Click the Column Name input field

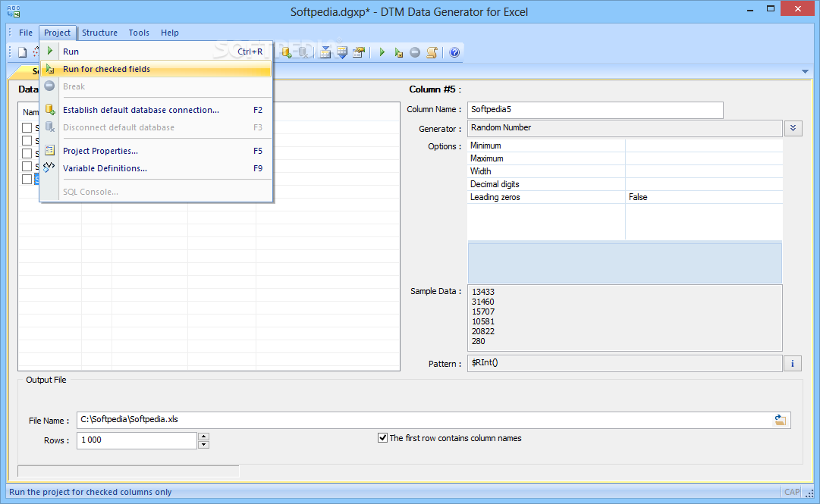595,110
